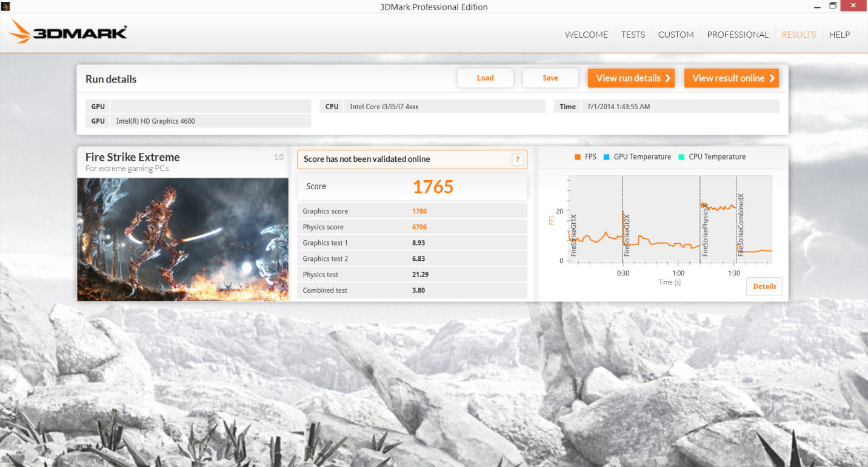868x467 pixels.
Task: Switch to the TESTS tab
Action: [x=633, y=35]
